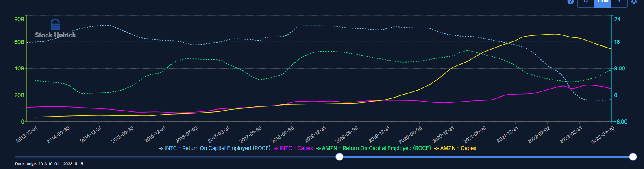Click the Date range 2013-10-01 - 2023-11-15 text
This screenshot has height=169, width=644.
pyautogui.click(x=49, y=164)
